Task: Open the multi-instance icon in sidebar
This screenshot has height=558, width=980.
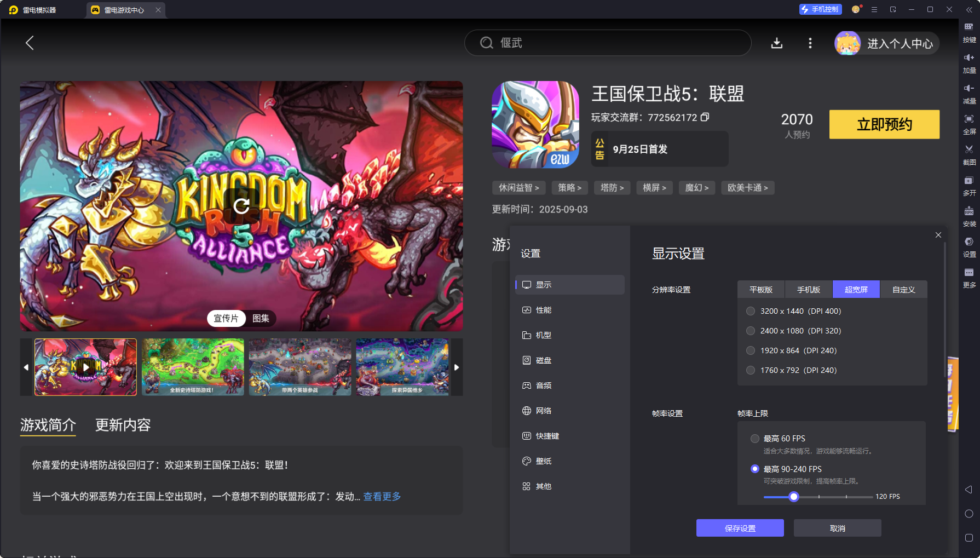Action: (969, 181)
